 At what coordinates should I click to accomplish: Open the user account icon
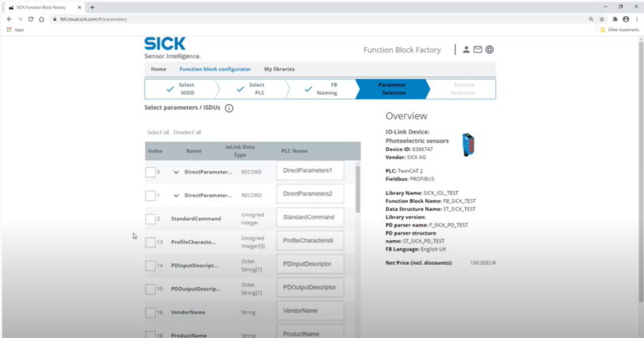[466, 49]
